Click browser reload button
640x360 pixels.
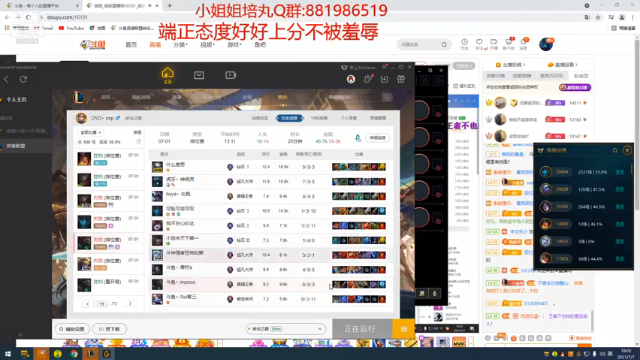[28, 17]
